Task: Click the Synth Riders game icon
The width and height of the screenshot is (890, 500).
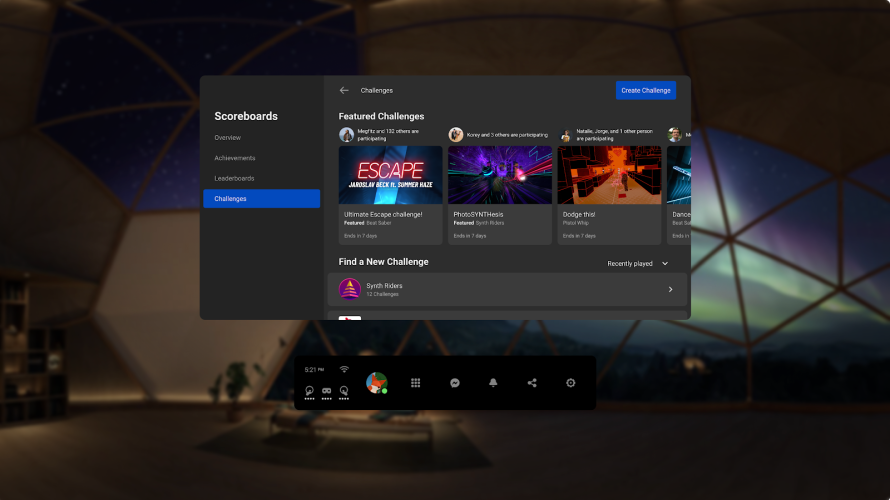Action: click(x=349, y=289)
